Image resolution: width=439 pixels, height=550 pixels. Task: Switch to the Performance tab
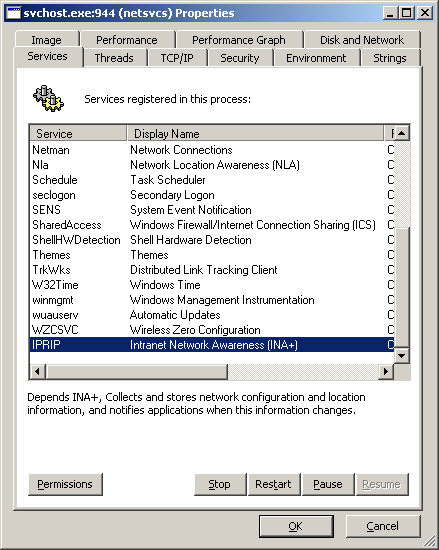127,40
